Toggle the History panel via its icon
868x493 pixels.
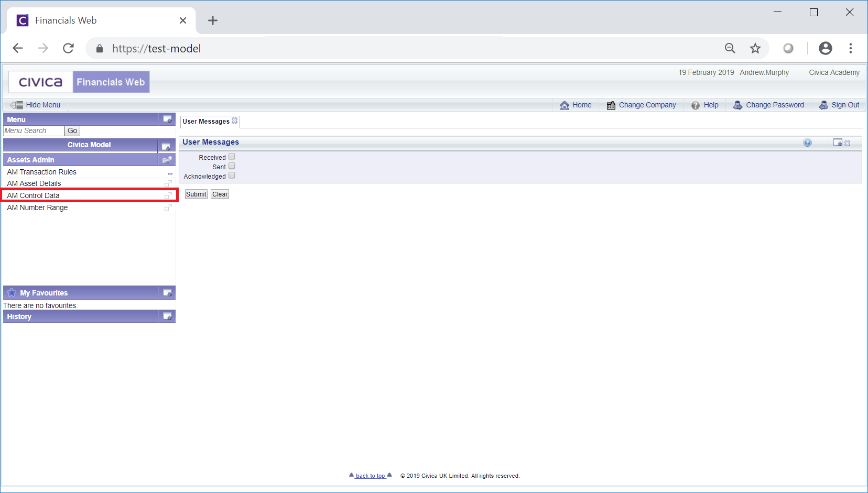tap(167, 316)
